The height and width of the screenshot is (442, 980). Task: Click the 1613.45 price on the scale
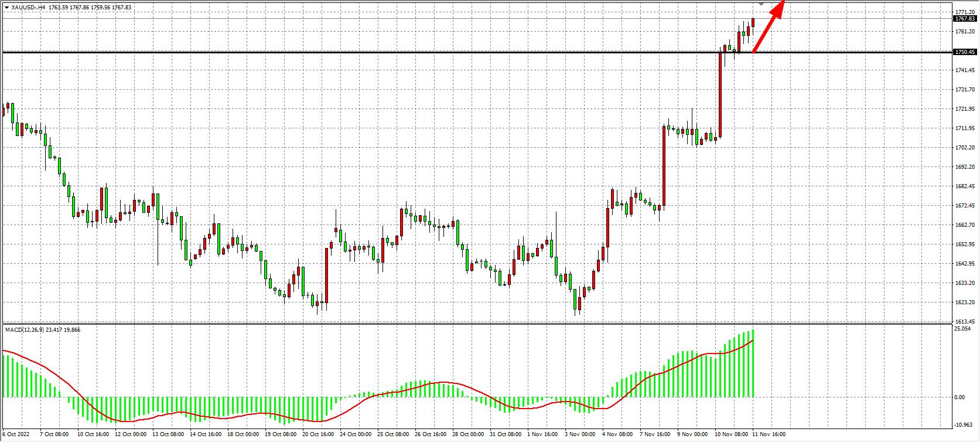[x=964, y=322]
